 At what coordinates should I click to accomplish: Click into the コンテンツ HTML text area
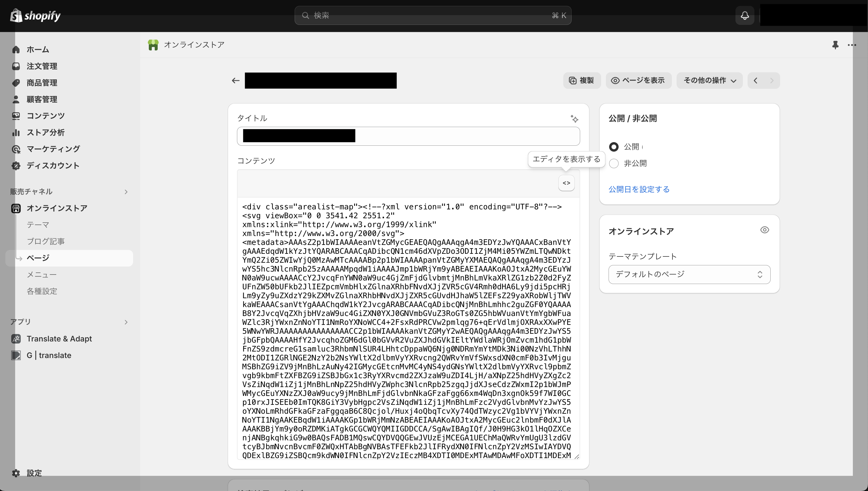click(408, 328)
